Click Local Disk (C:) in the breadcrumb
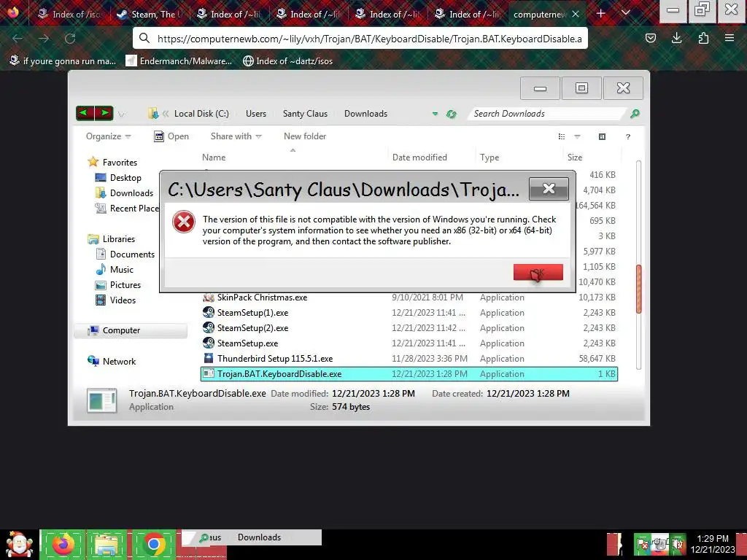 (201, 113)
